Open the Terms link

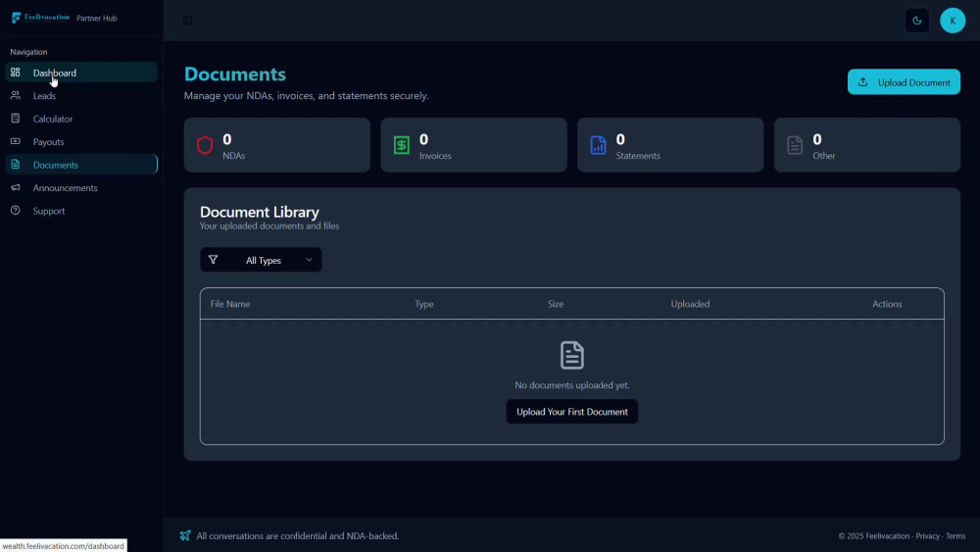pos(955,535)
